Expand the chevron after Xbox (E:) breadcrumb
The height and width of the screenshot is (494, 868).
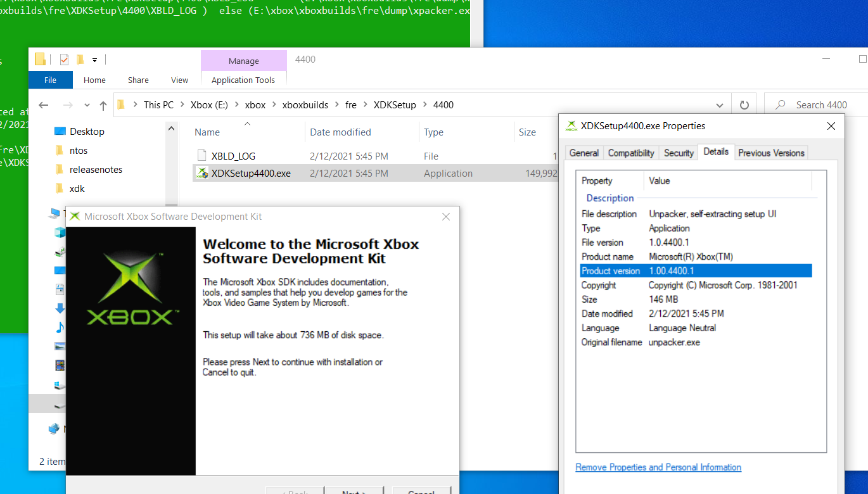236,105
